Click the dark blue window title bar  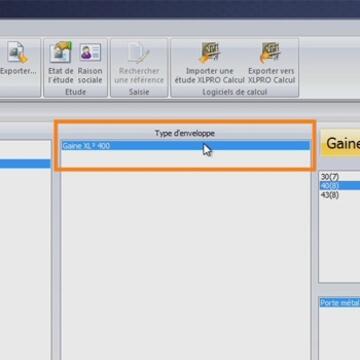click(x=180, y=8)
